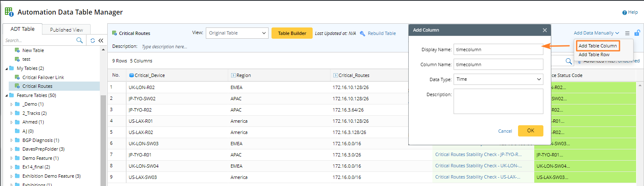The height and width of the screenshot is (186, 644).
Task: Collapse the My Tables group
Action: (6, 68)
